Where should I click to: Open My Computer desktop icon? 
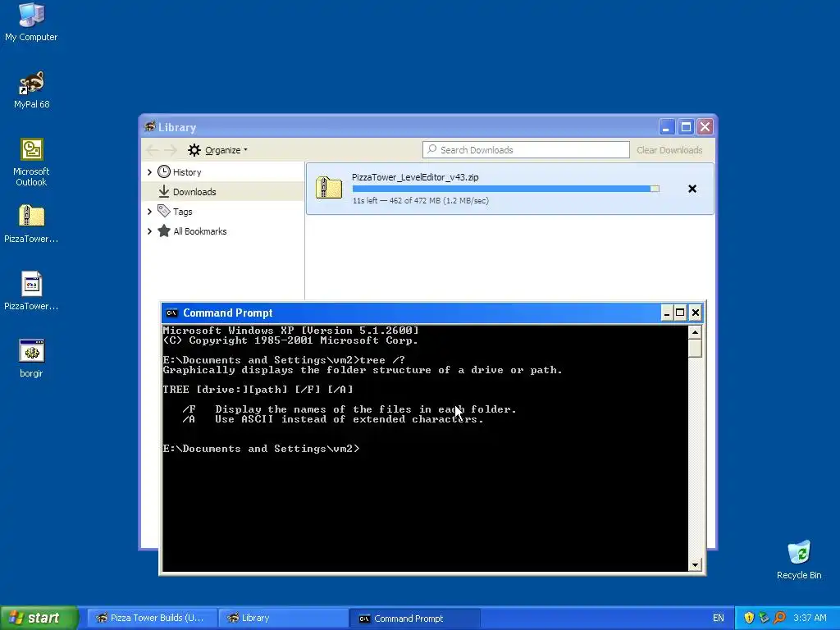[x=31, y=21]
